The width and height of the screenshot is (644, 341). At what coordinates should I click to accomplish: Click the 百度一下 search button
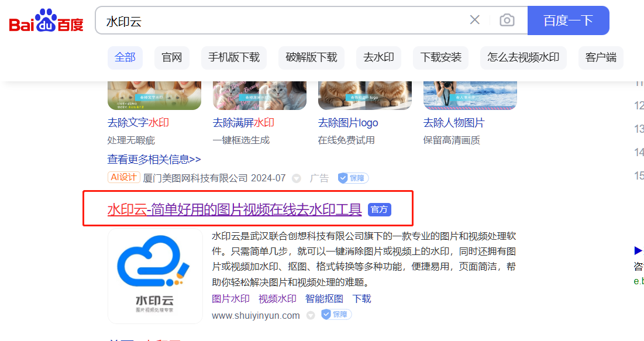(x=568, y=20)
